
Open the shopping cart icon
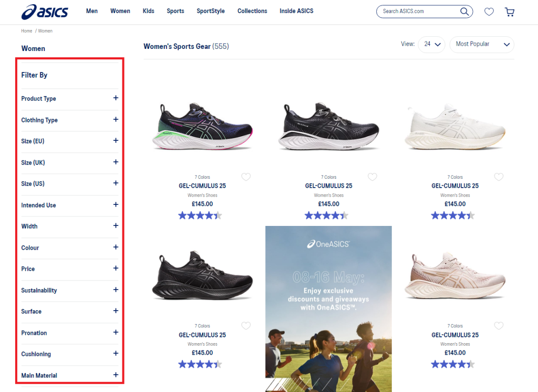click(510, 12)
